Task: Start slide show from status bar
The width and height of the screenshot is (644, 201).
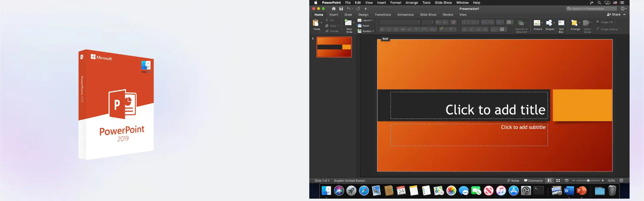Action: pos(567,181)
